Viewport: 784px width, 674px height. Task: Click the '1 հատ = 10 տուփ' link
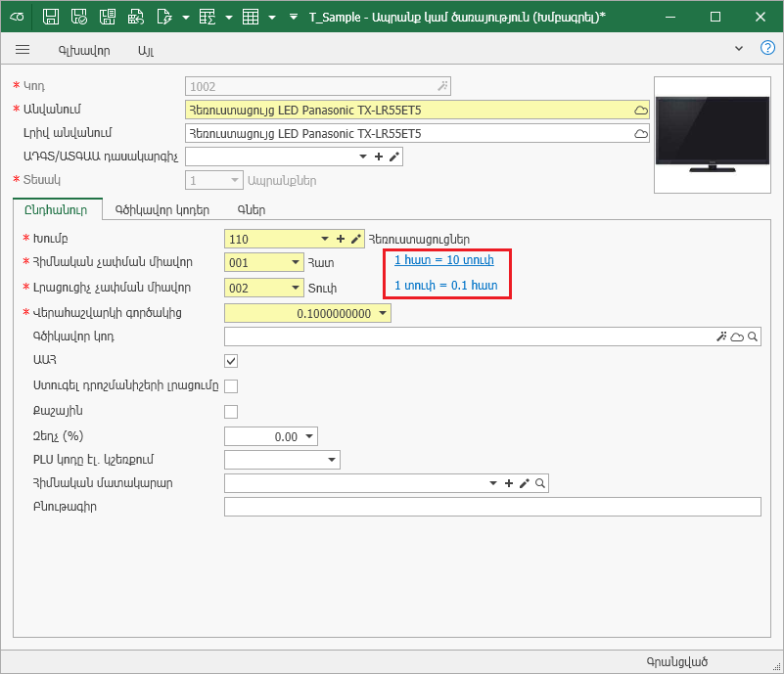[x=444, y=260]
